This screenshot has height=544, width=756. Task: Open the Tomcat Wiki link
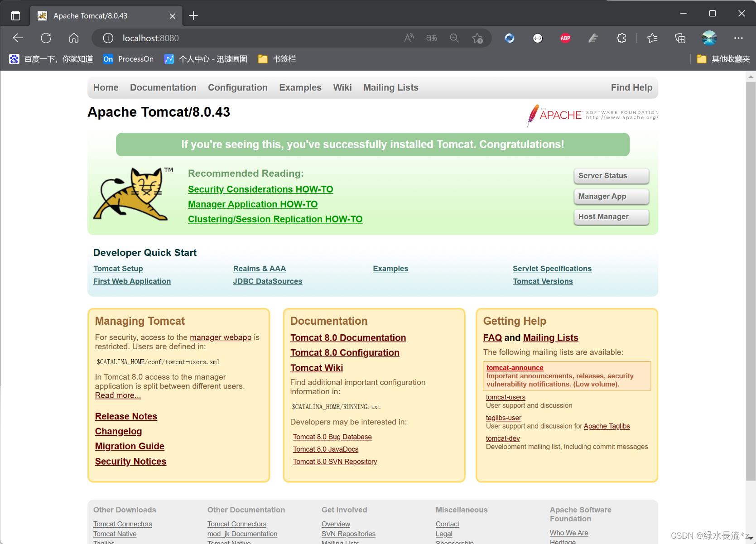click(x=317, y=368)
